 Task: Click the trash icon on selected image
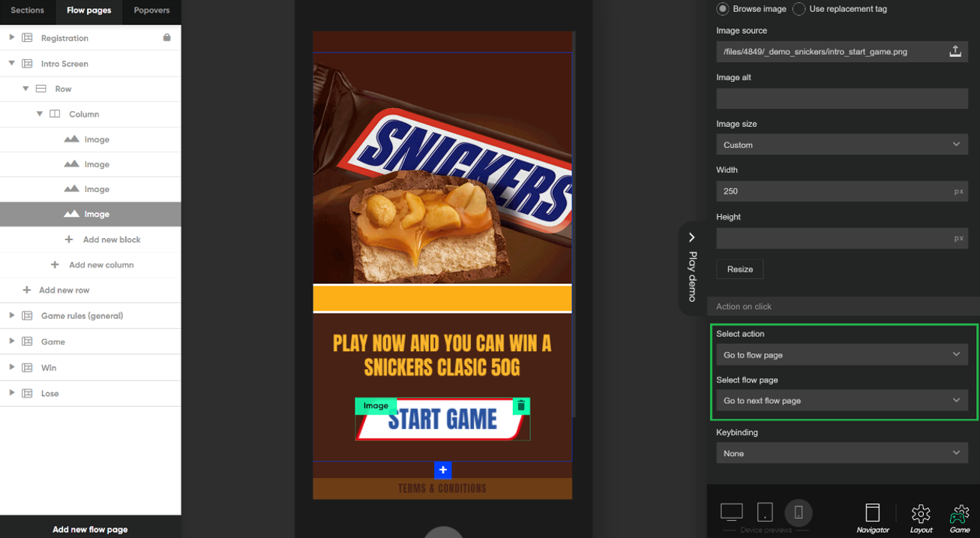pyautogui.click(x=521, y=406)
